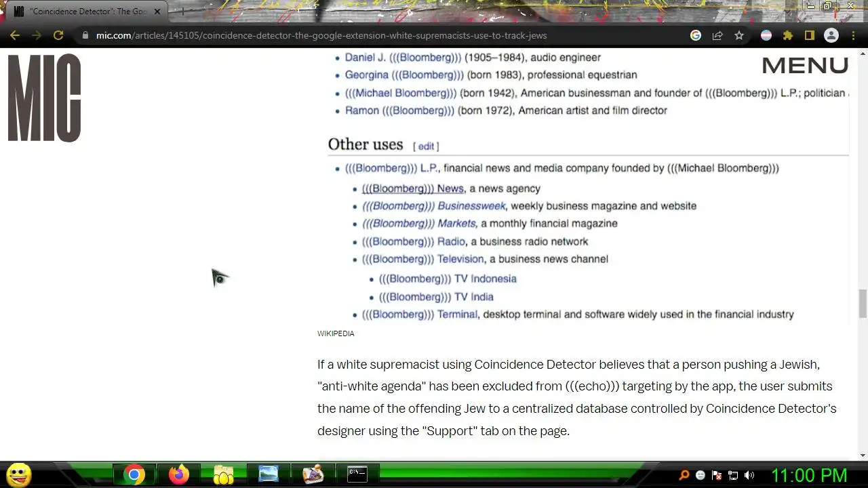Open the (((Bloomberg))) Terminal link

[420, 314]
